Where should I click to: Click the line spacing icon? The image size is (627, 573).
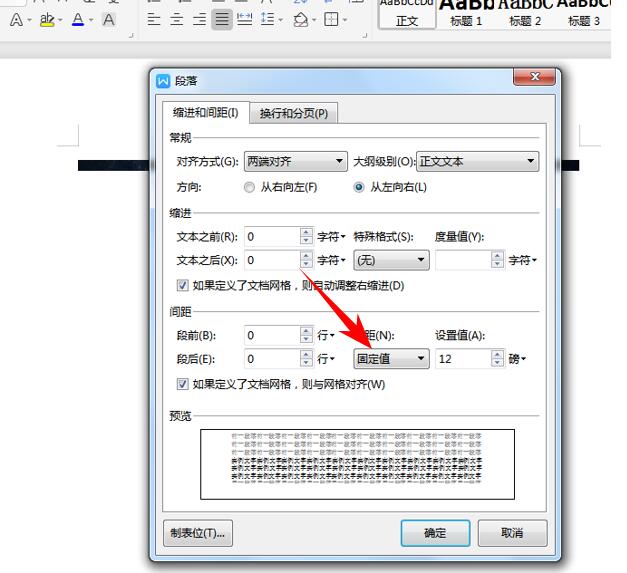click(267, 19)
